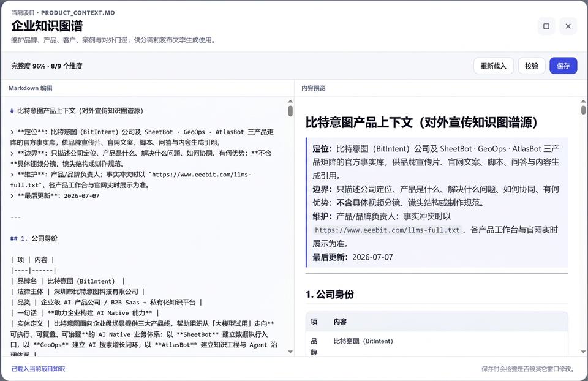The height and width of the screenshot is (381, 588).
Task: Close the 企业知识图谱 dialog
Action: pos(568,26)
